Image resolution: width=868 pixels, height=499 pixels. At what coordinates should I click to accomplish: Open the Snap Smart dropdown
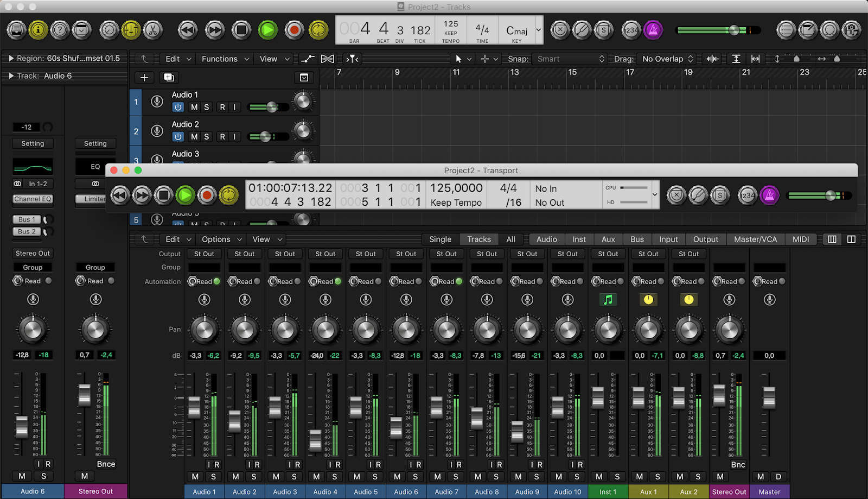click(569, 59)
